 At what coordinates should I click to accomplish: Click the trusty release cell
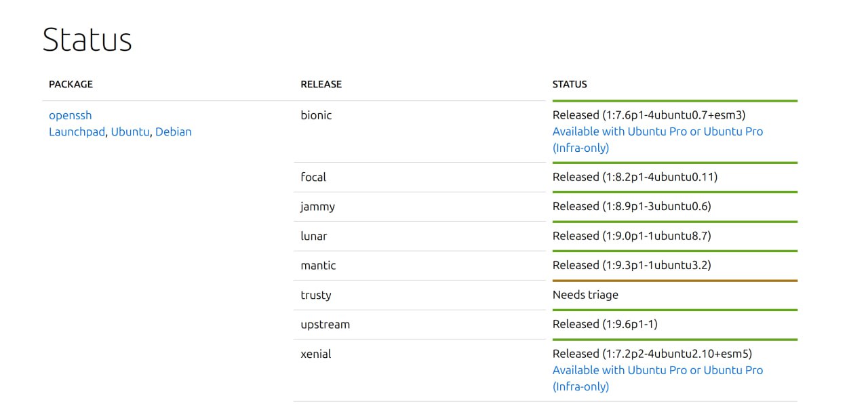tap(316, 295)
